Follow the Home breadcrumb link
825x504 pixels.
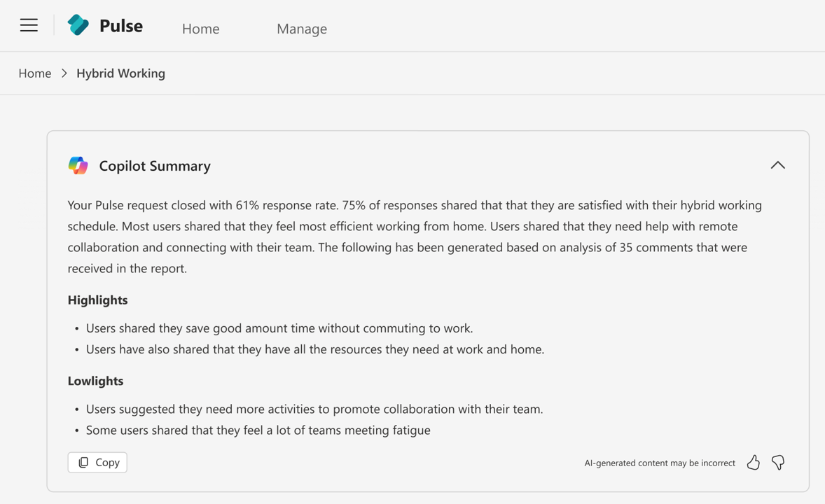point(34,73)
